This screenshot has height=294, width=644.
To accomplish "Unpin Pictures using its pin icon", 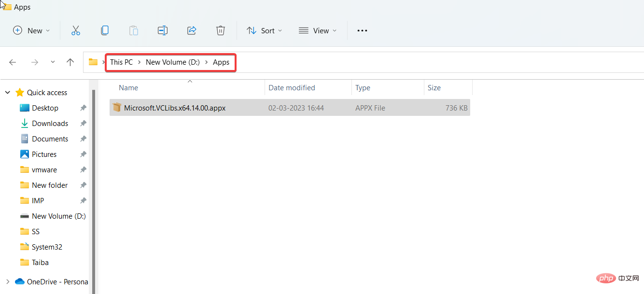I will pyautogui.click(x=83, y=154).
